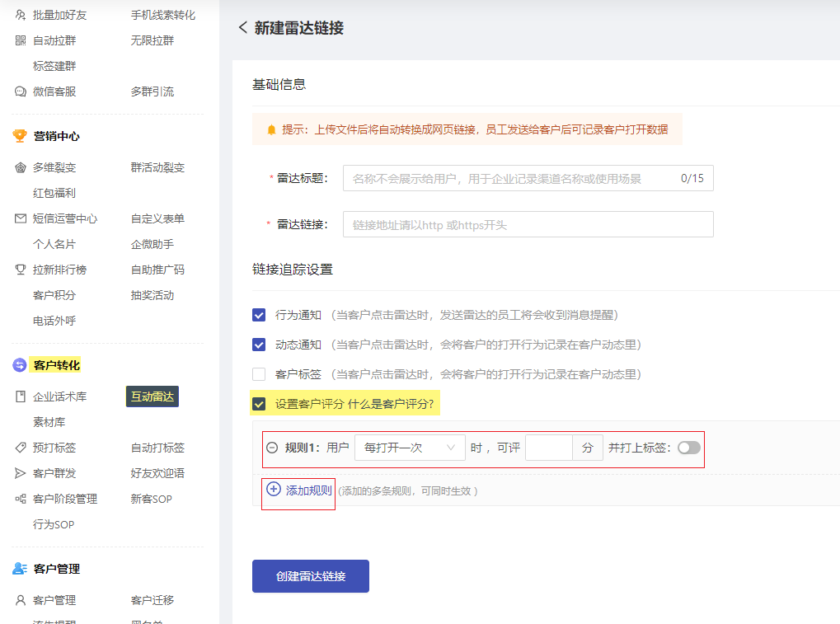The image size is (840, 624).
Task: Click the back arrow beside 新建雷达链接
Action: tap(243, 27)
